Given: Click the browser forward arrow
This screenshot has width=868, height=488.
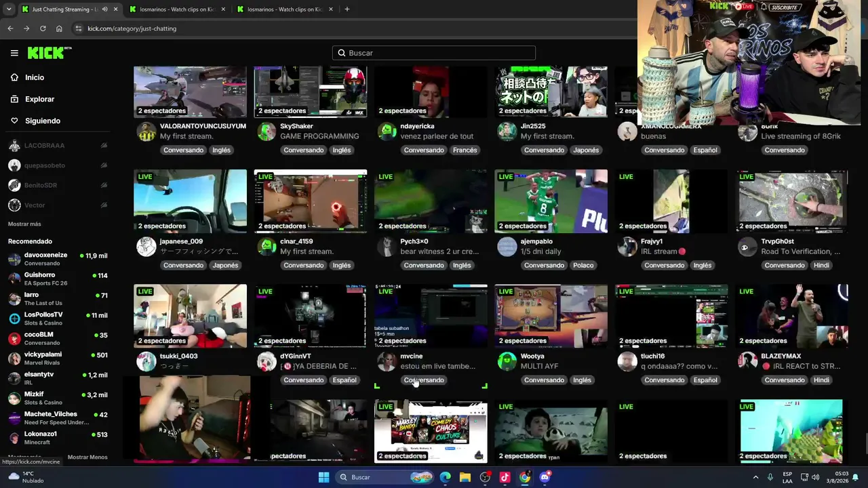Looking at the screenshot, I should (x=26, y=28).
